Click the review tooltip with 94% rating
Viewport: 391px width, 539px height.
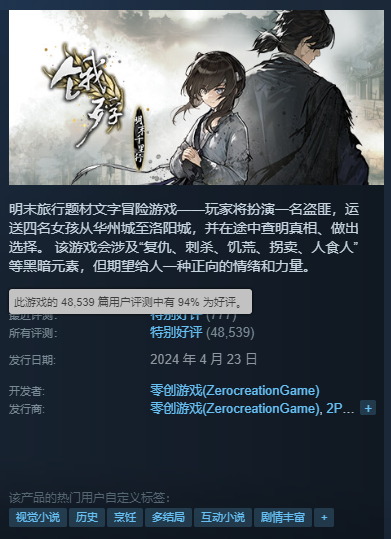[x=130, y=302]
